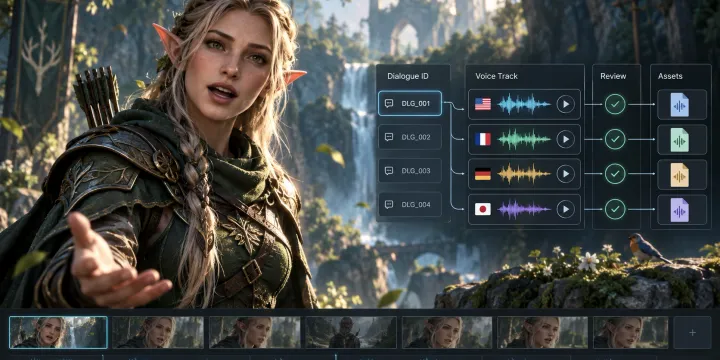Select the first highlighted filmstrip thumbnail

tap(58, 332)
